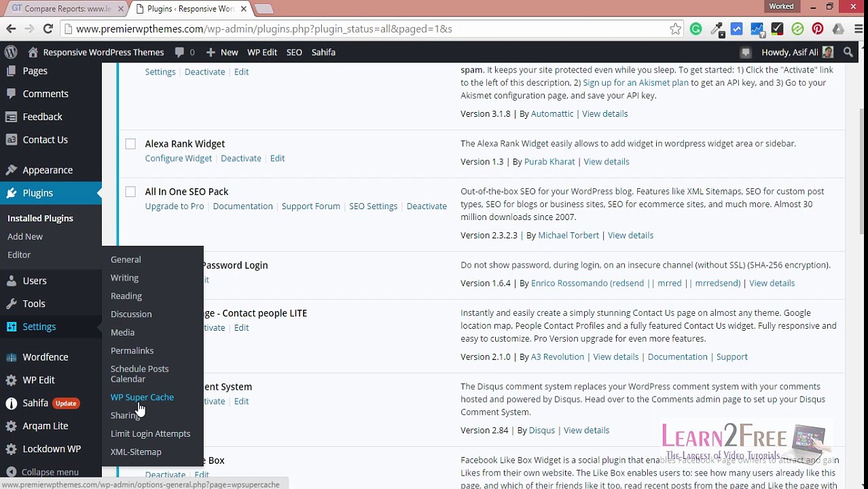Open Michael Torbert author link
868x489 pixels.
(x=568, y=236)
